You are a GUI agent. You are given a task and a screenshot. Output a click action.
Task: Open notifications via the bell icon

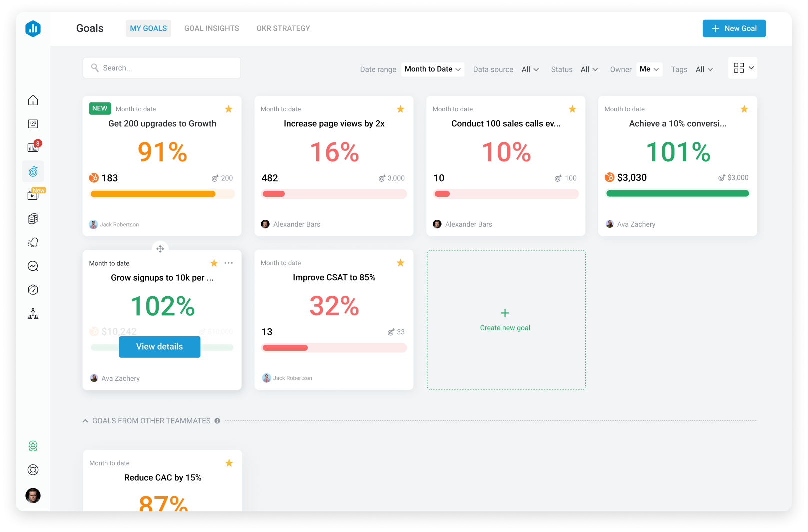coord(33,242)
